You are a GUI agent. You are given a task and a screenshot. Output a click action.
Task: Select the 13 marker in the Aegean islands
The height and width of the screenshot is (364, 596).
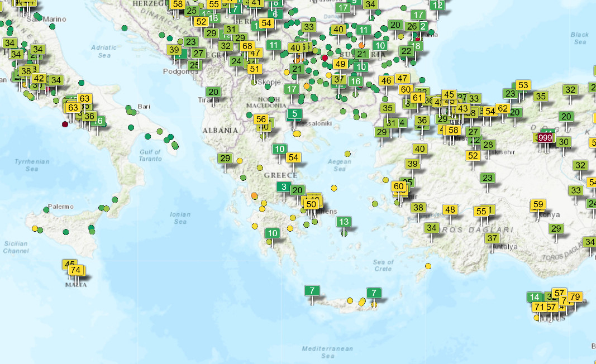344,222
